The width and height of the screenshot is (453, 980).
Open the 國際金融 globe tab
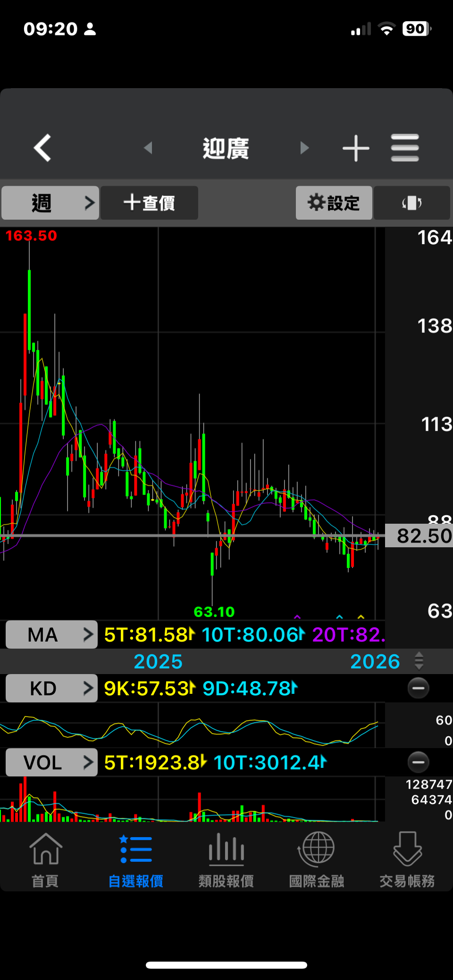pos(317,860)
